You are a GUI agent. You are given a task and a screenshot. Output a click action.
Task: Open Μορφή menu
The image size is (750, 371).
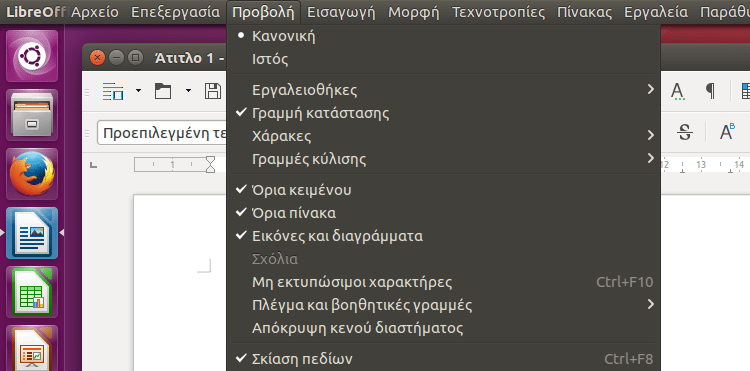[414, 12]
